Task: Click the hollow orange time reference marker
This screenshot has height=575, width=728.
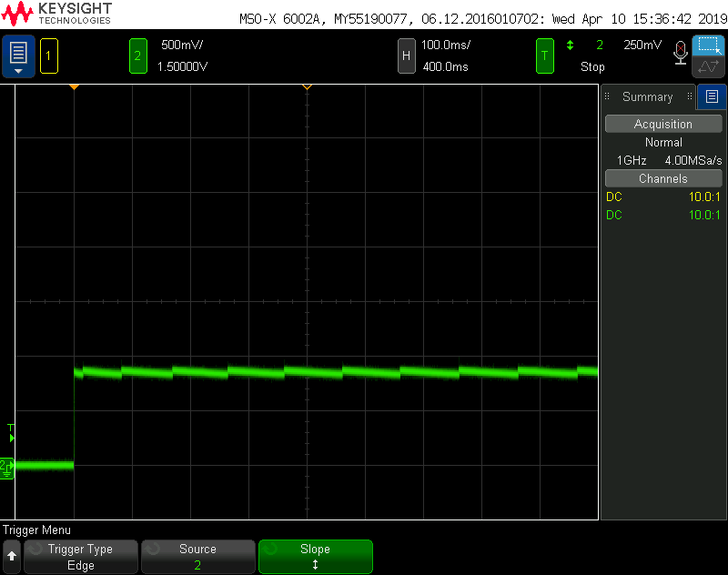Action: tap(307, 87)
